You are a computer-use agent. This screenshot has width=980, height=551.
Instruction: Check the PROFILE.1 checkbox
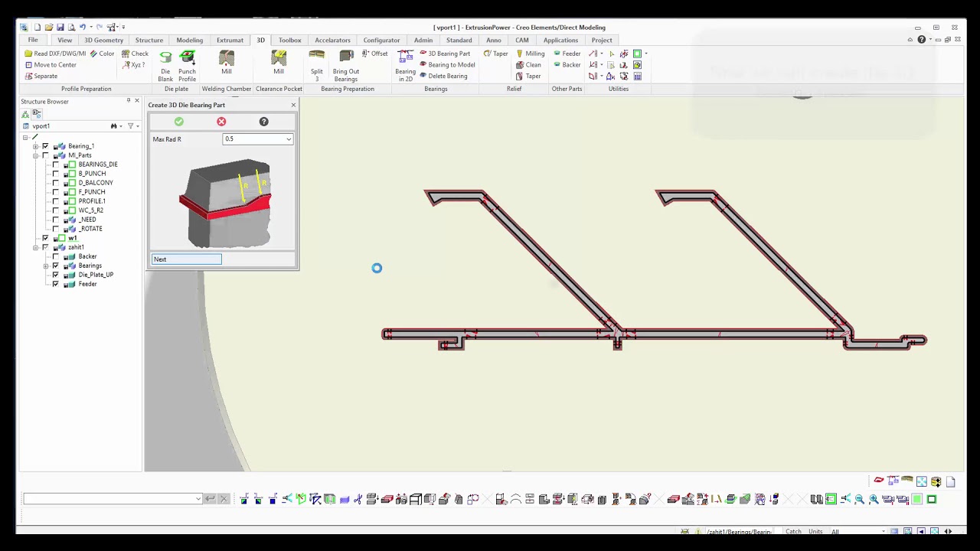pos(55,201)
